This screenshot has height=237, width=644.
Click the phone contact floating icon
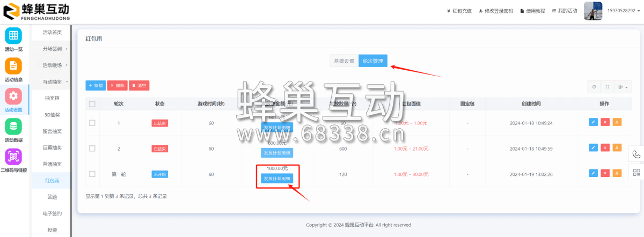click(636, 154)
